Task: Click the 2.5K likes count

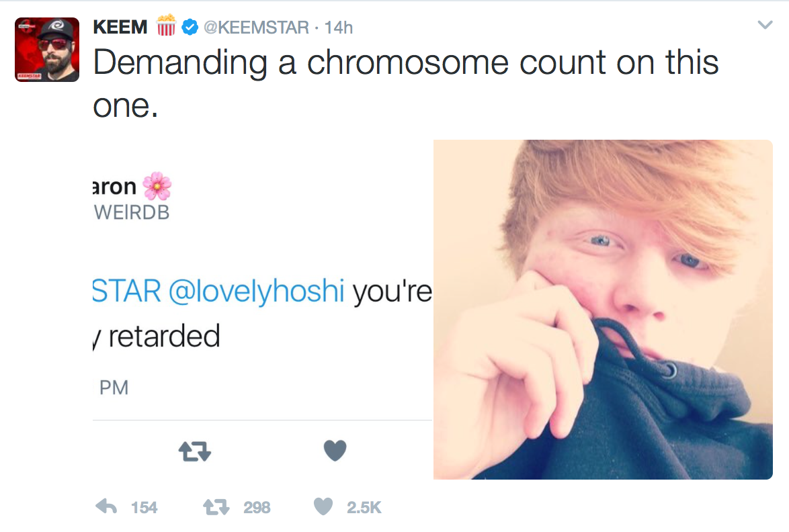Action: [x=364, y=508]
